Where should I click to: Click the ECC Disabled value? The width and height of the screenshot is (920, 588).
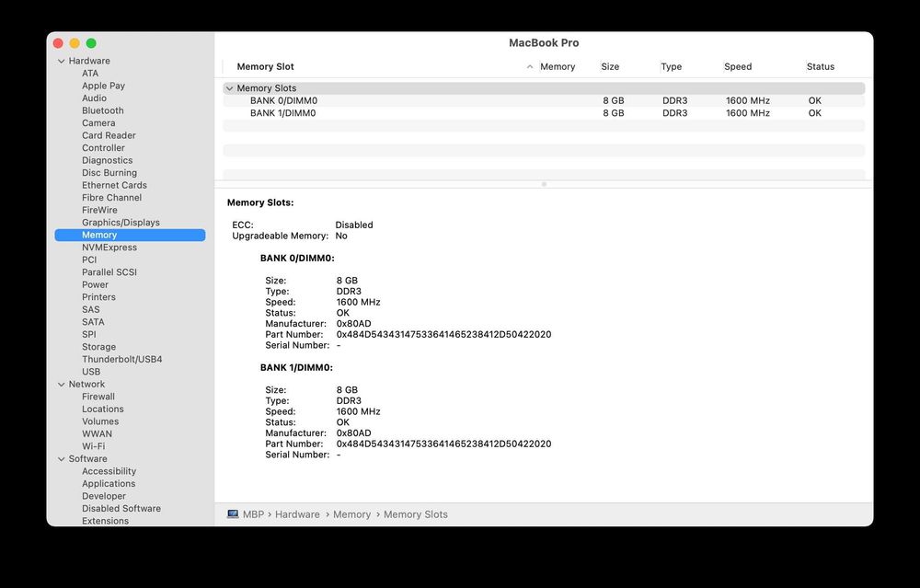click(x=354, y=225)
